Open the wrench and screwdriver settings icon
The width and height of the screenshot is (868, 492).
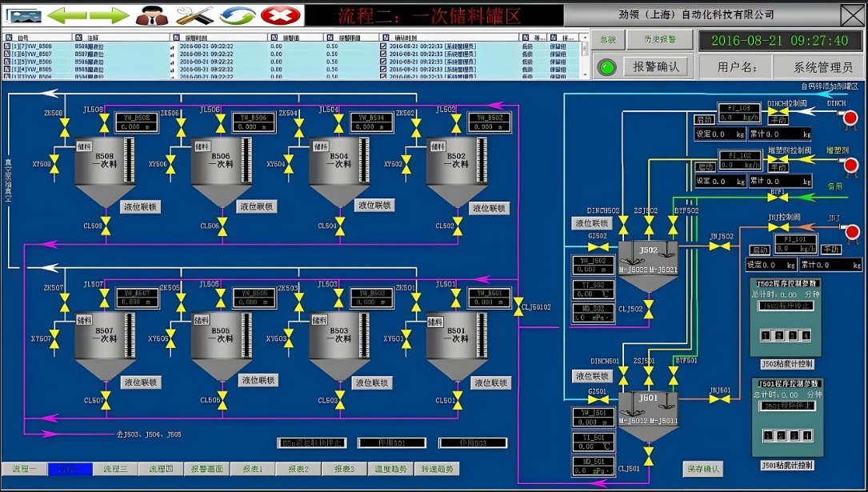[x=194, y=15]
